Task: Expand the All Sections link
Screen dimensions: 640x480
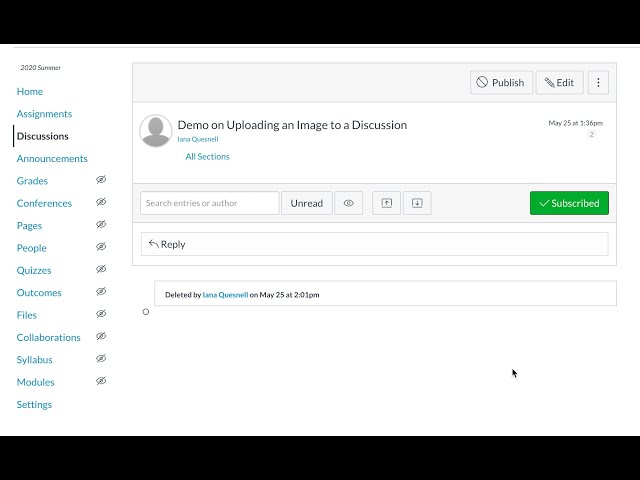Action: pyautogui.click(x=207, y=157)
